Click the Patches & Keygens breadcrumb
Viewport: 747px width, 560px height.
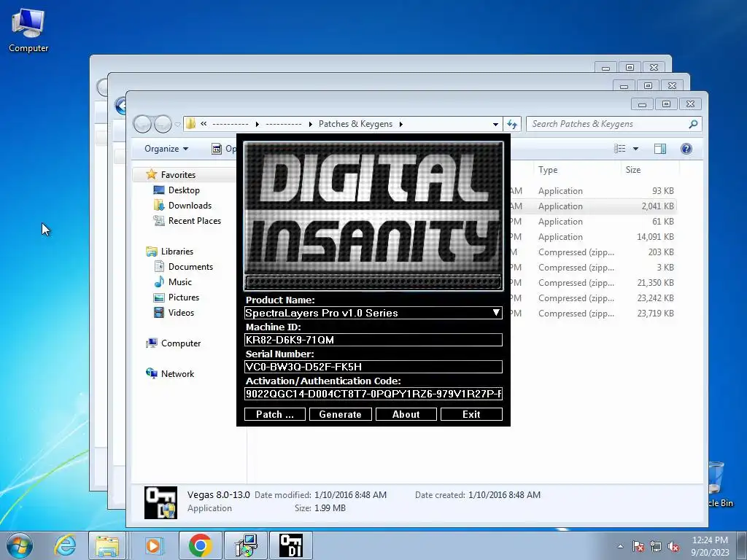coord(355,124)
